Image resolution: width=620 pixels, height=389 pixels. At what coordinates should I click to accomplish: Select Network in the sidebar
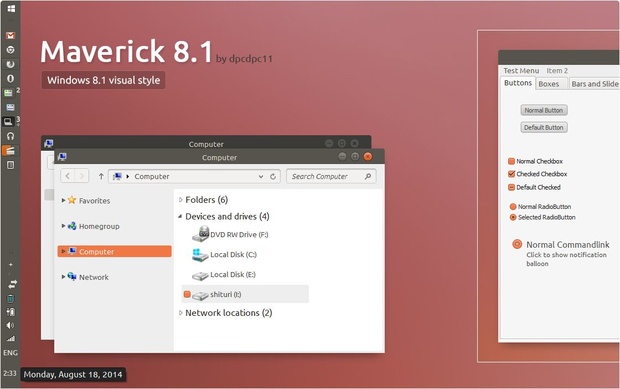point(94,277)
